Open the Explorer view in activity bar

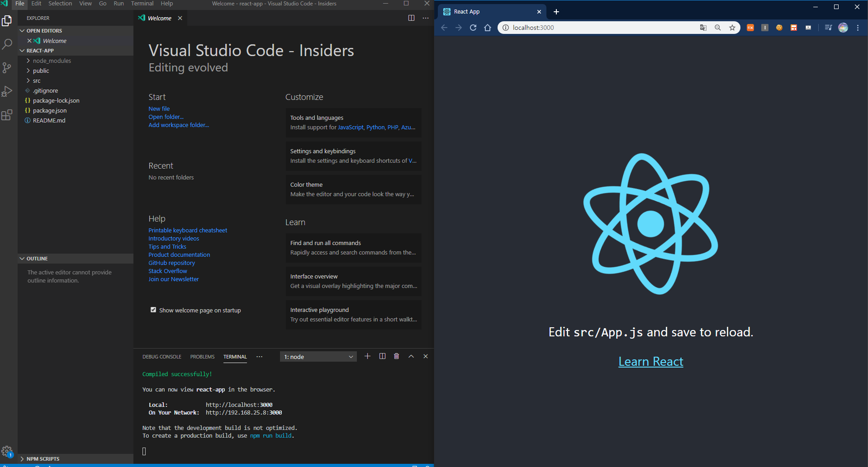tap(7, 21)
